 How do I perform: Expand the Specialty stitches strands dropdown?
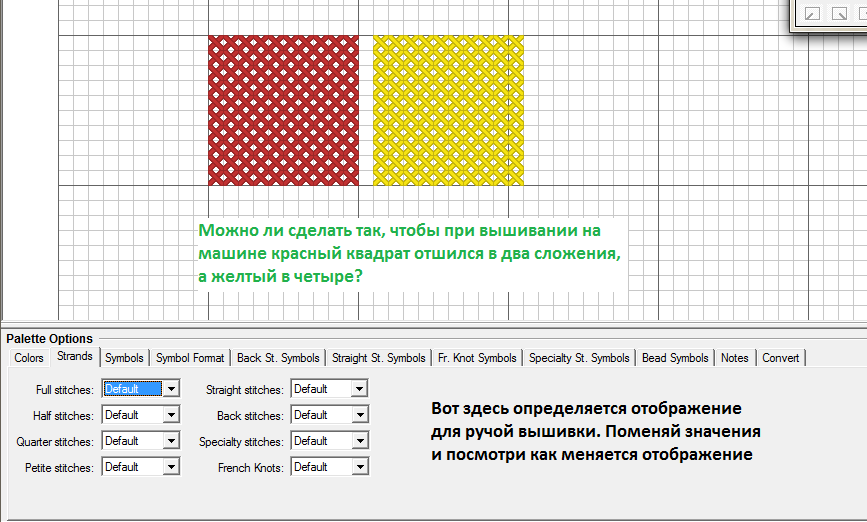coord(360,441)
